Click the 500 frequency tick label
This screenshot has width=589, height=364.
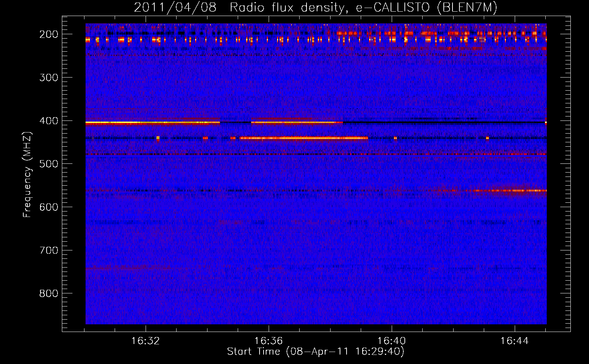(48, 164)
